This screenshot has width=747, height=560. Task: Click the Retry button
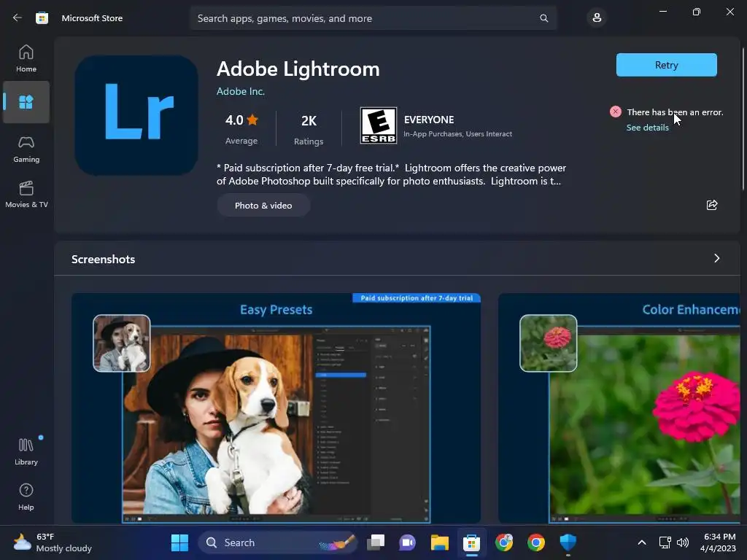(x=666, y=65)
